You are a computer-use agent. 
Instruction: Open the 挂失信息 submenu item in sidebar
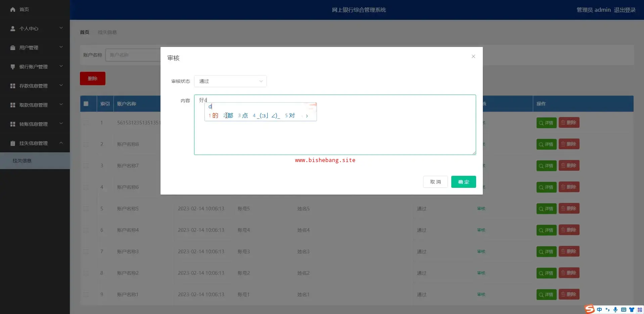click(35, 161)
